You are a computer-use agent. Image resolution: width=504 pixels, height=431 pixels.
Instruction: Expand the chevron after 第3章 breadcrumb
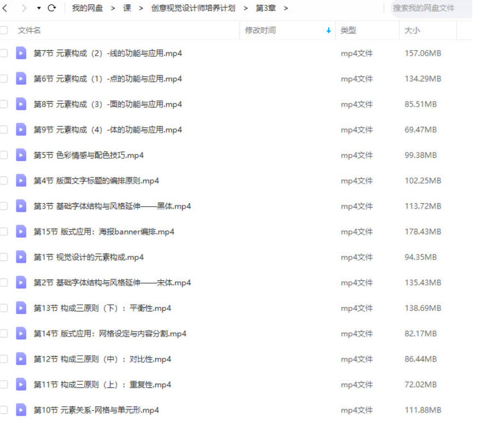tap(286, 8)
